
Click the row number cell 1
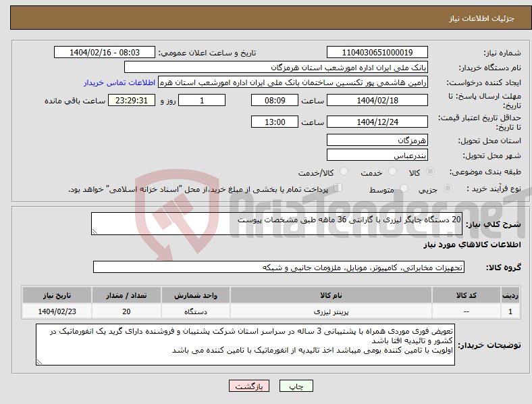(510, 311)
